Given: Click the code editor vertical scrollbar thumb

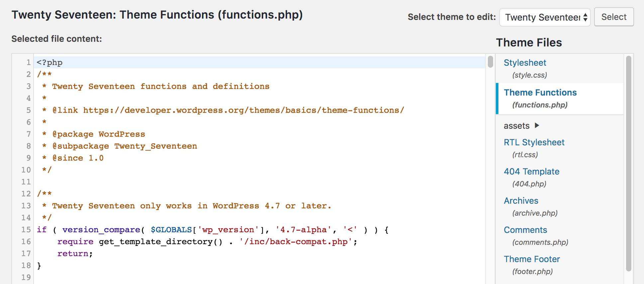Looking at the screenshot, I should pyautogui.click(x=490, y=62).
